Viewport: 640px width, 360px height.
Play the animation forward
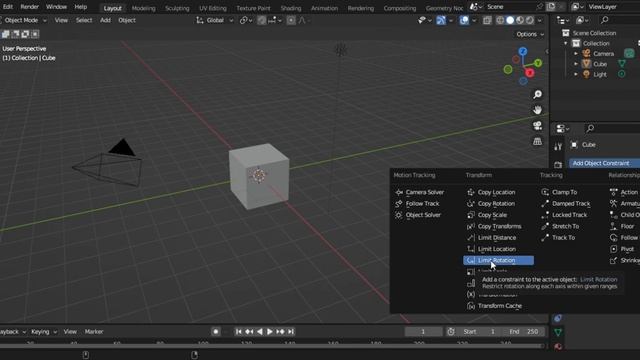point(269,331)
